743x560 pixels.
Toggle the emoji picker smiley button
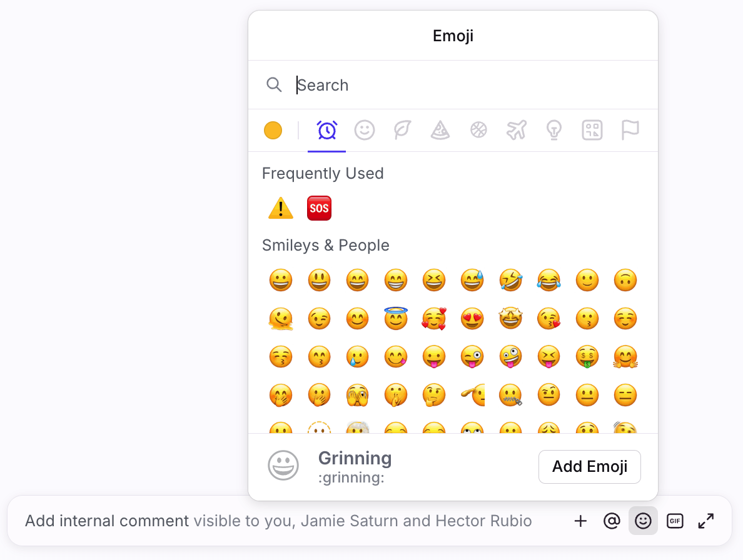coord(643,521)
